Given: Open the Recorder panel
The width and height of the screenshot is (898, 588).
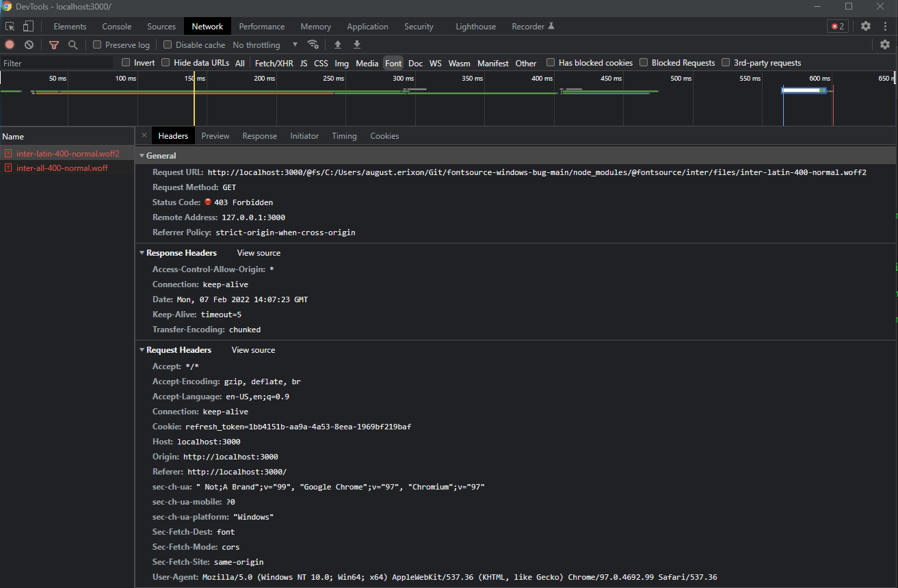Looking at the screenshot, I should click(x=533, y=27).
